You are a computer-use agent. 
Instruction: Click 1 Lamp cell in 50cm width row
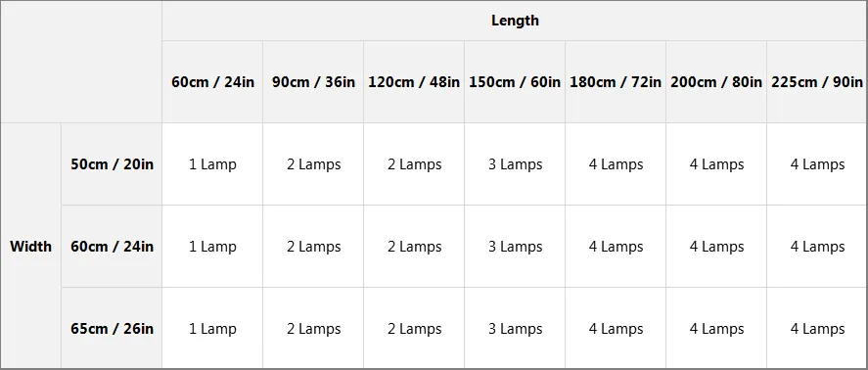212,163
